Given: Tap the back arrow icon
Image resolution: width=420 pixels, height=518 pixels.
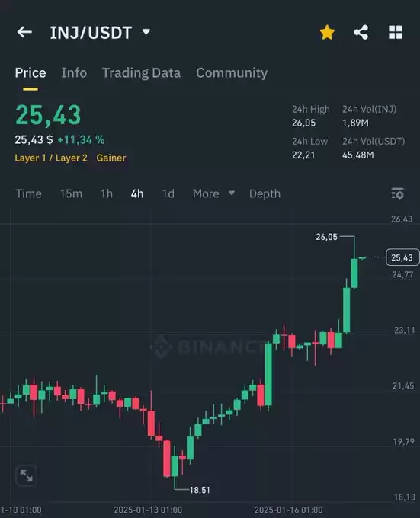Looking at the screenshot, I should tap(24, 32).
